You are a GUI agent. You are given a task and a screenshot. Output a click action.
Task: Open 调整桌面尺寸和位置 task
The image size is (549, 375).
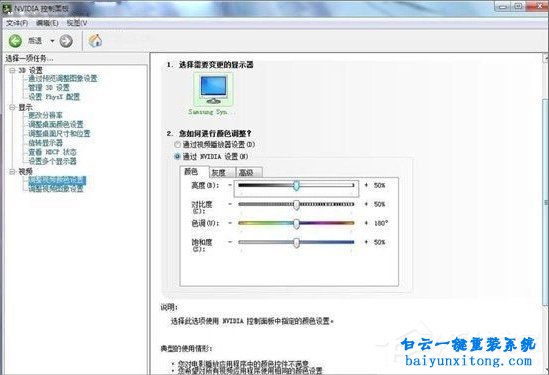(x=59, y=133)
